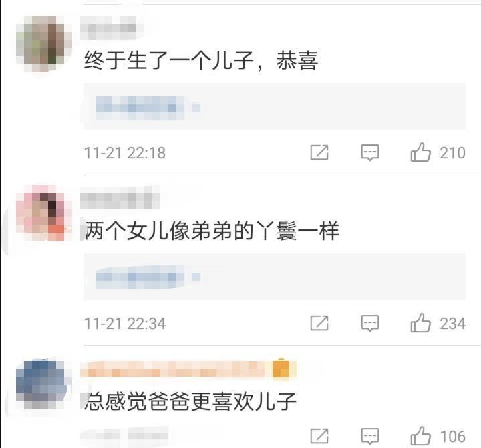Open reply icon beside 106 likes

coord(370,437)
